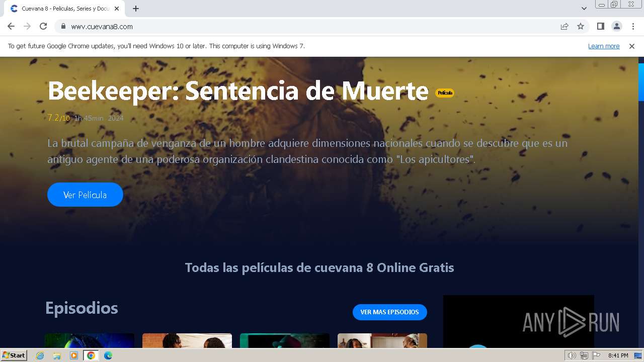644x362 pixels.
Task: Open the Windows Start menu
Action: (14, 355)
